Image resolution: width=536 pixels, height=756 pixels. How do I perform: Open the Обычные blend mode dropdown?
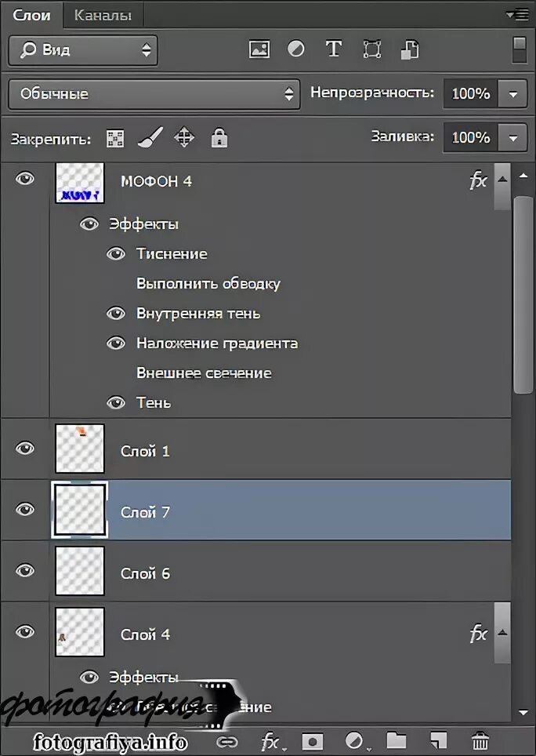(x=154, y=94)
